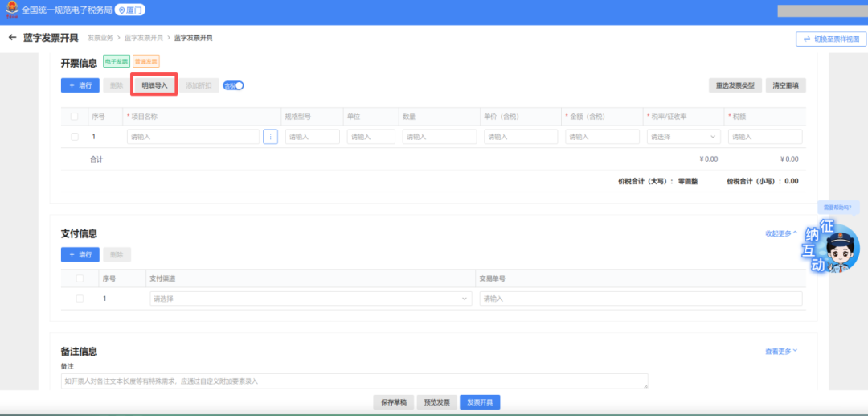This screenshot has width=868, height=416.
Task: Click the 规格型号 input field
Action: tap(312, 137)
